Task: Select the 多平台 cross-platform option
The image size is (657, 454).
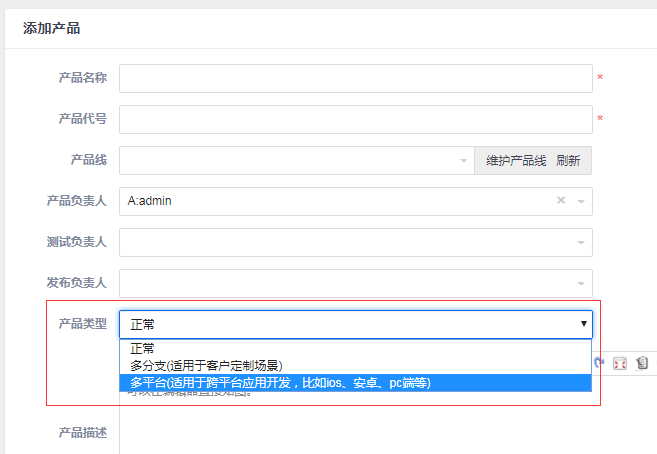Action: (x=355, y=383)
